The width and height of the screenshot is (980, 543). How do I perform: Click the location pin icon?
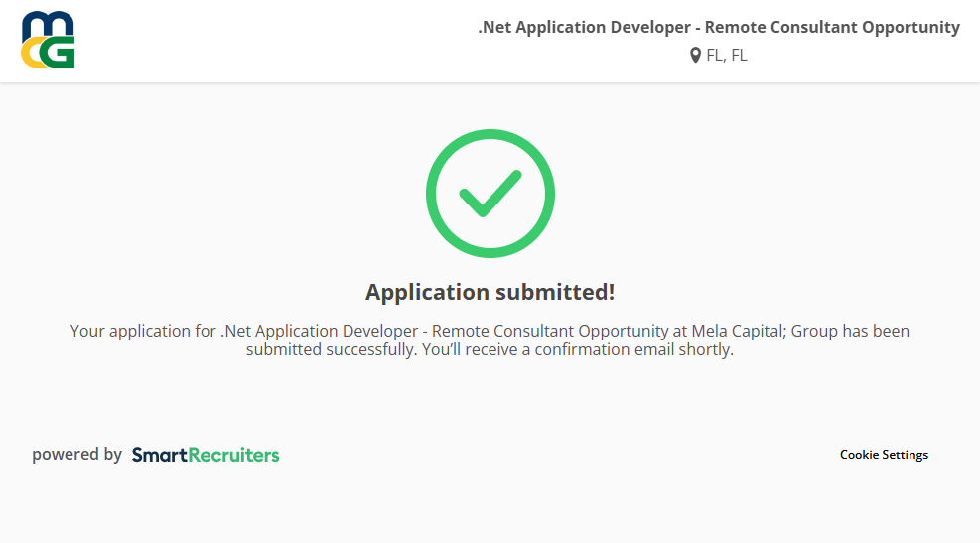(x=695, y=56)
